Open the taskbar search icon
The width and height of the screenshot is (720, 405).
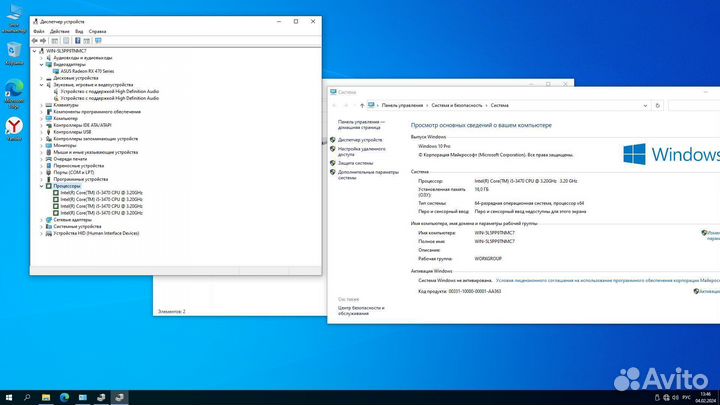tap(28, 397)
